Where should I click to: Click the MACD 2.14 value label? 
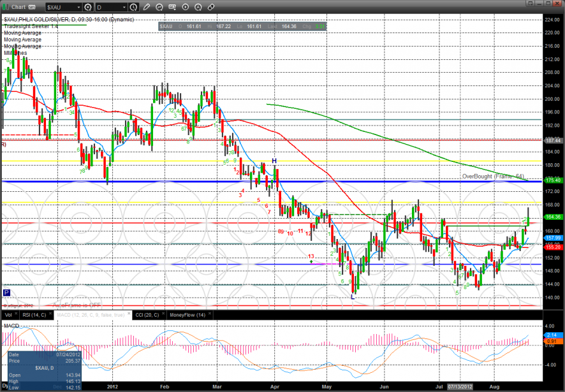tap(552, 335)
